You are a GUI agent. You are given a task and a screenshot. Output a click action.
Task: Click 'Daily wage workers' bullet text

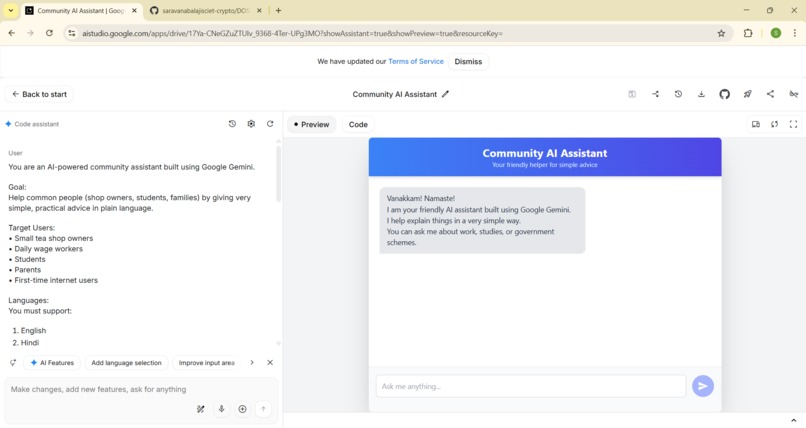[x=48, y=249]
